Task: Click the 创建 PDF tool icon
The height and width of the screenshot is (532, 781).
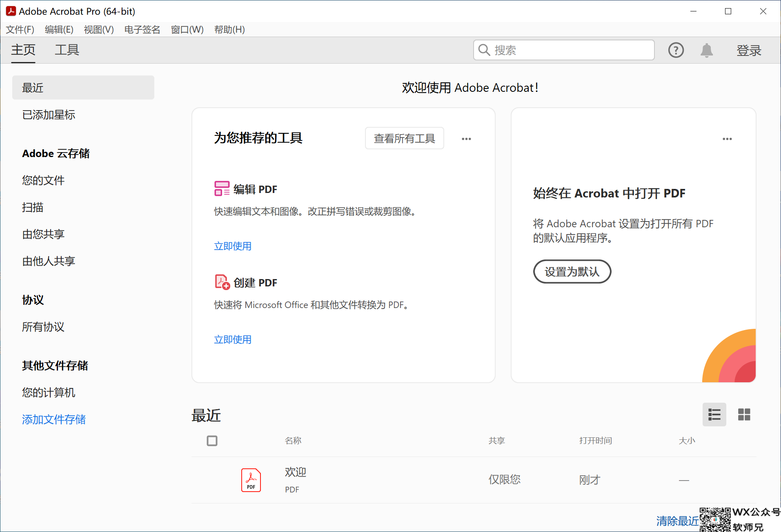Action: coord(222,282)
